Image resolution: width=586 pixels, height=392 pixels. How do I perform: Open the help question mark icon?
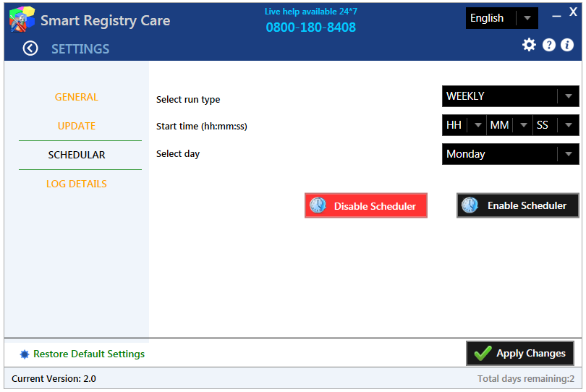[x=548, y=45]
